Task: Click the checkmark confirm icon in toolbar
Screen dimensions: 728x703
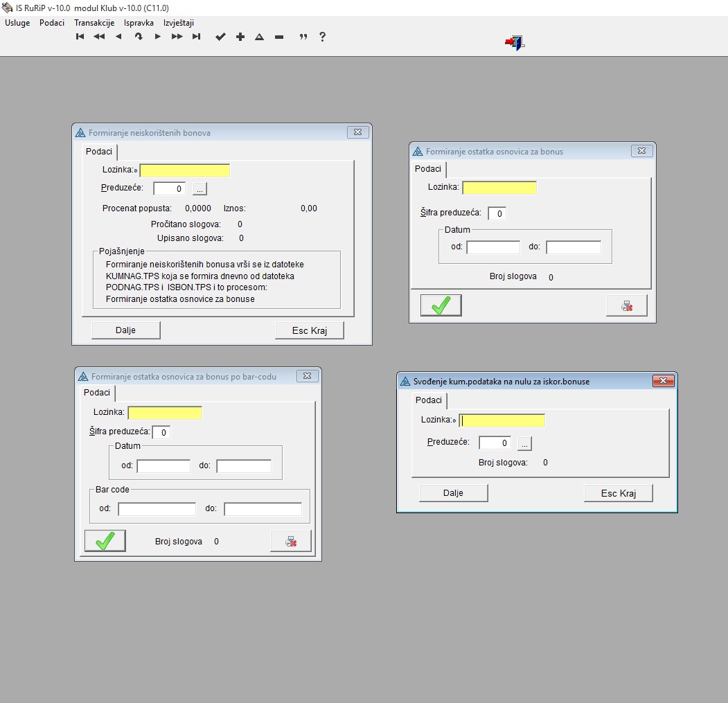Action: point(220,37)
